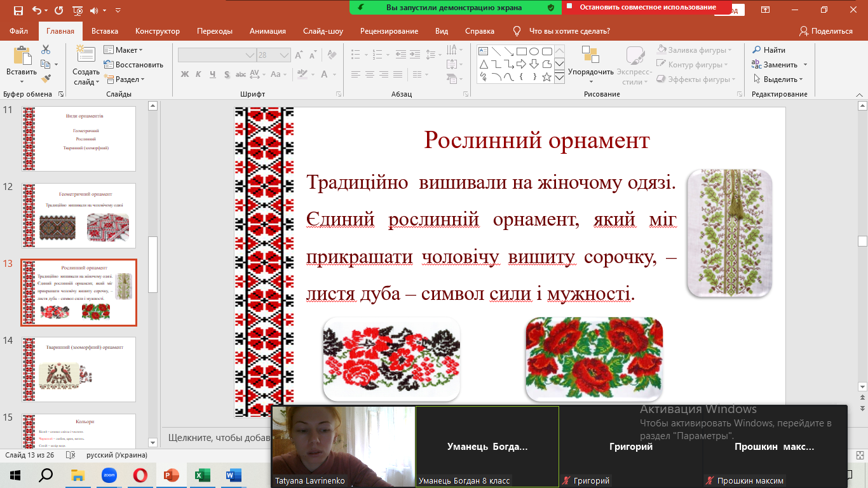The width and height of the screenshot is (868, 488).
Task: Switch to the Конструктор tab
Action: click(x=158, y=31)
